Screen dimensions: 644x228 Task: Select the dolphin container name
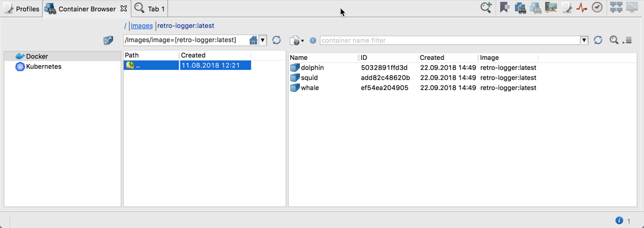[312, 68]
